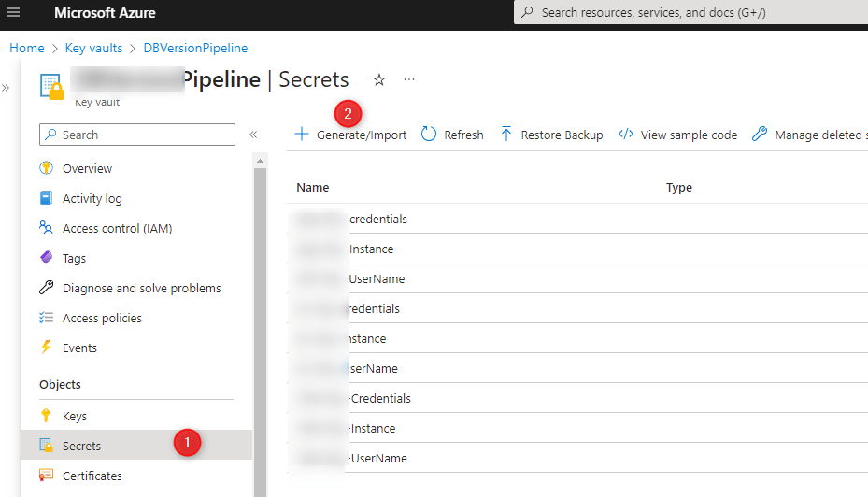Click the Key vaults breadcrumb link
Screen dimensions: 868x497
(93, 49)
